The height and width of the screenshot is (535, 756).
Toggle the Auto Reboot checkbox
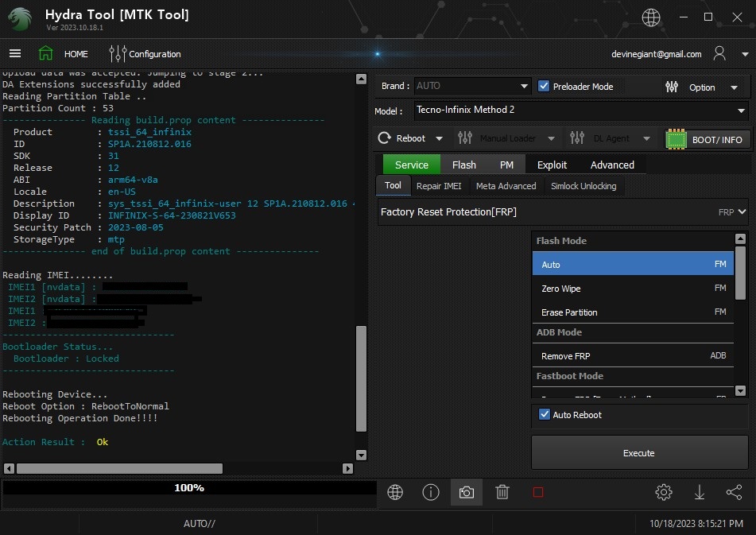(544, 414)
